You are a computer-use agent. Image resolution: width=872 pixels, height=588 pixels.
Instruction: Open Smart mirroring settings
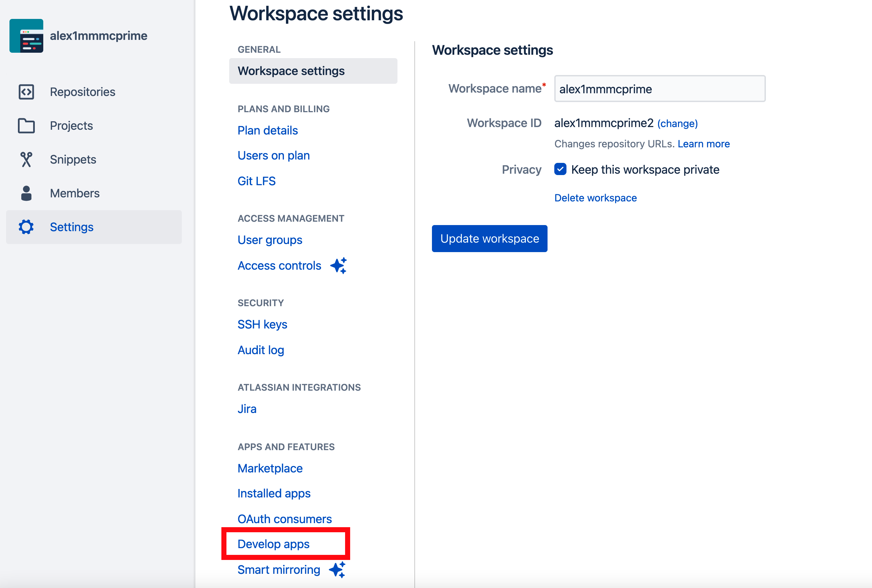(x=279, y=570)
